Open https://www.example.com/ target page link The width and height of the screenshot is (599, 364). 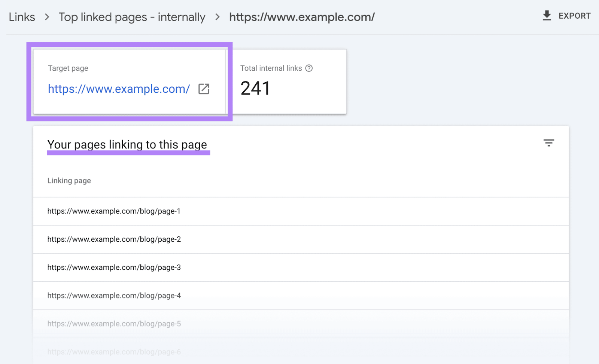pyautogui.click(x=119, y=89)
